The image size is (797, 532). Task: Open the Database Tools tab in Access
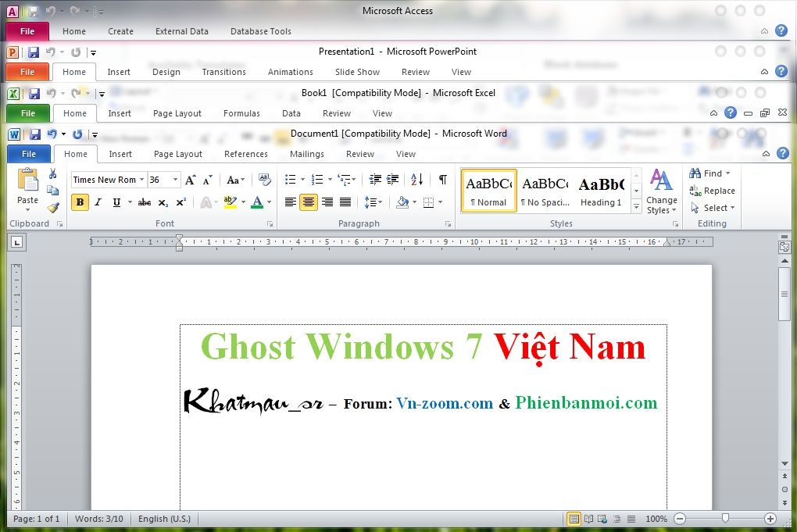tap(261, 31)
